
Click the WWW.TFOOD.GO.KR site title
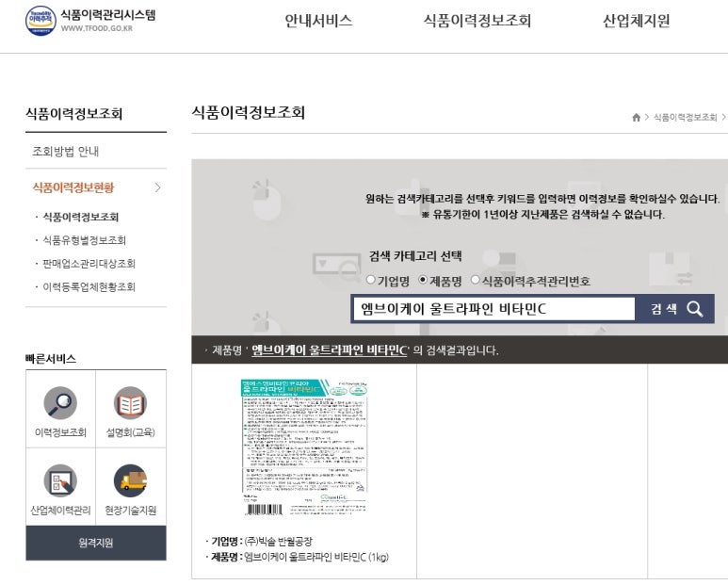coord(97,28)
